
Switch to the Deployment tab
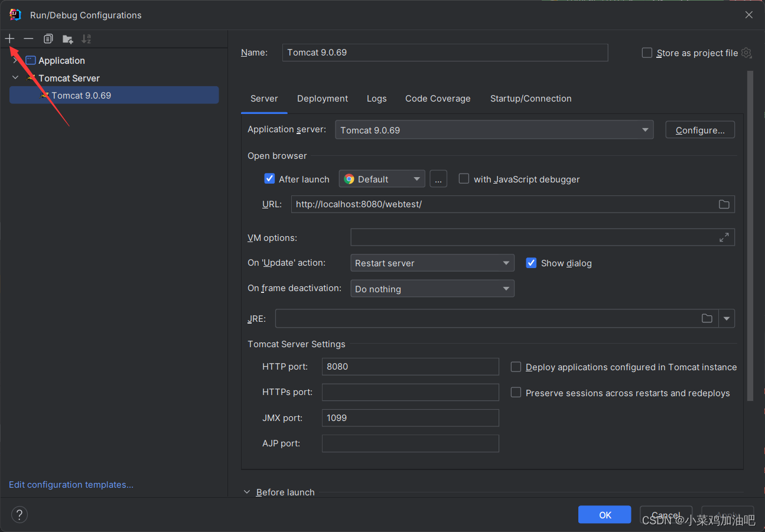coord(323,99)
